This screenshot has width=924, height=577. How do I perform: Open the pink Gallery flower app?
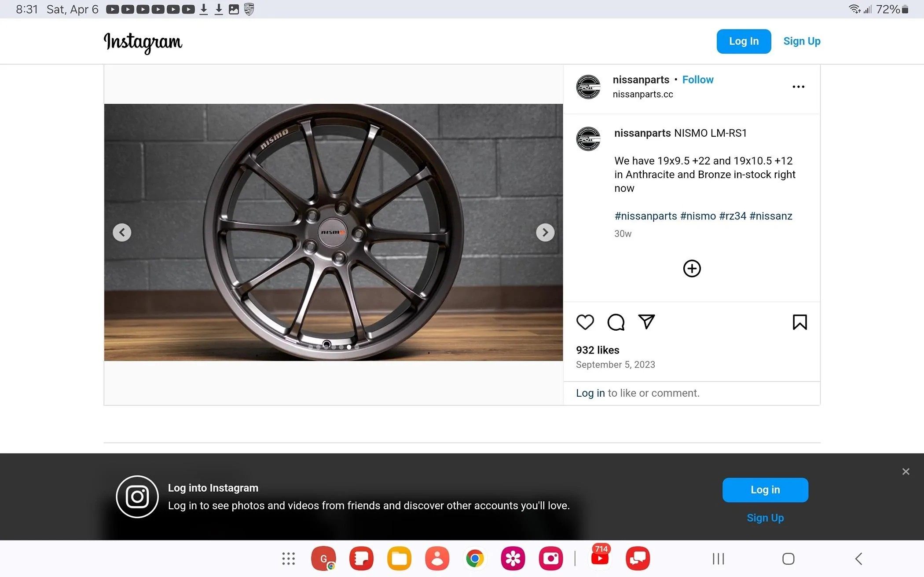(513, 559)
